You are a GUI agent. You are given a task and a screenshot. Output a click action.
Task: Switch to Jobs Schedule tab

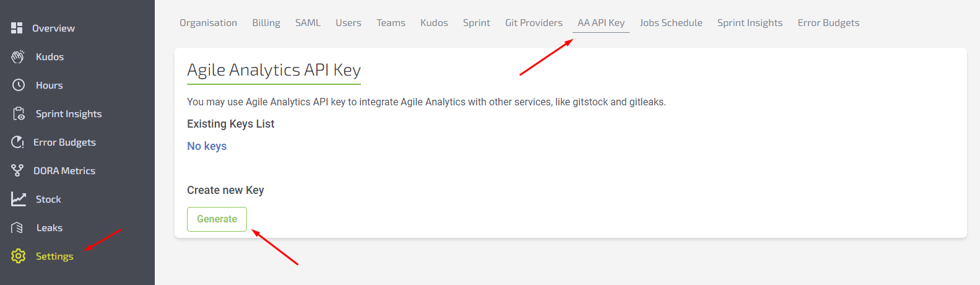point(670,23)
